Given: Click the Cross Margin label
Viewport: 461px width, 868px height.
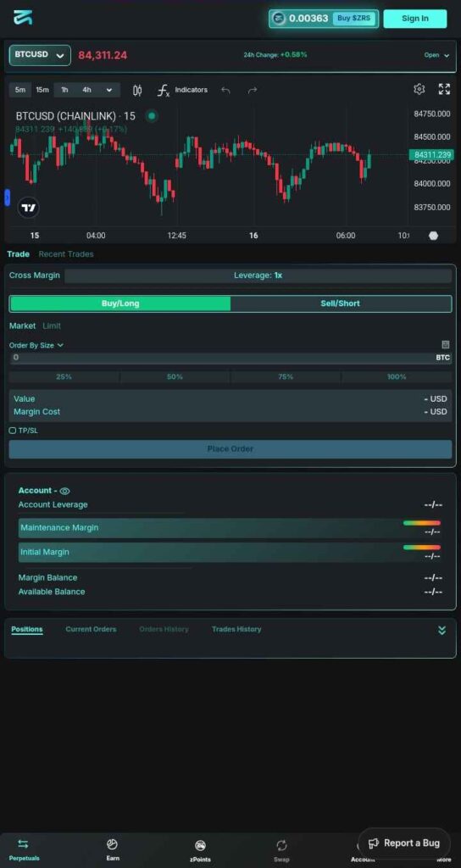Looking at the screenshot, I should [x=34, y=275].
